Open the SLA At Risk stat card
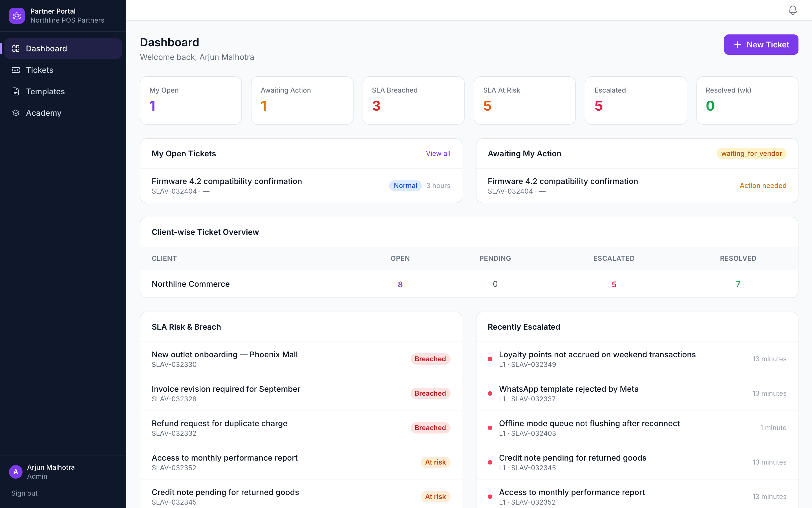Image resolution: width=812 pixels, height=508 pixels. pos(524,100)
